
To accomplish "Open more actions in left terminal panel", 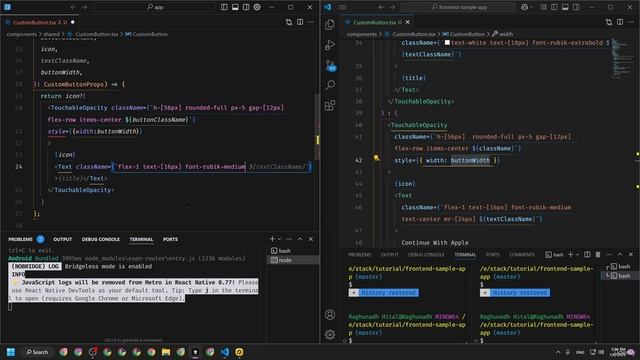I will (x=289, y=239).
